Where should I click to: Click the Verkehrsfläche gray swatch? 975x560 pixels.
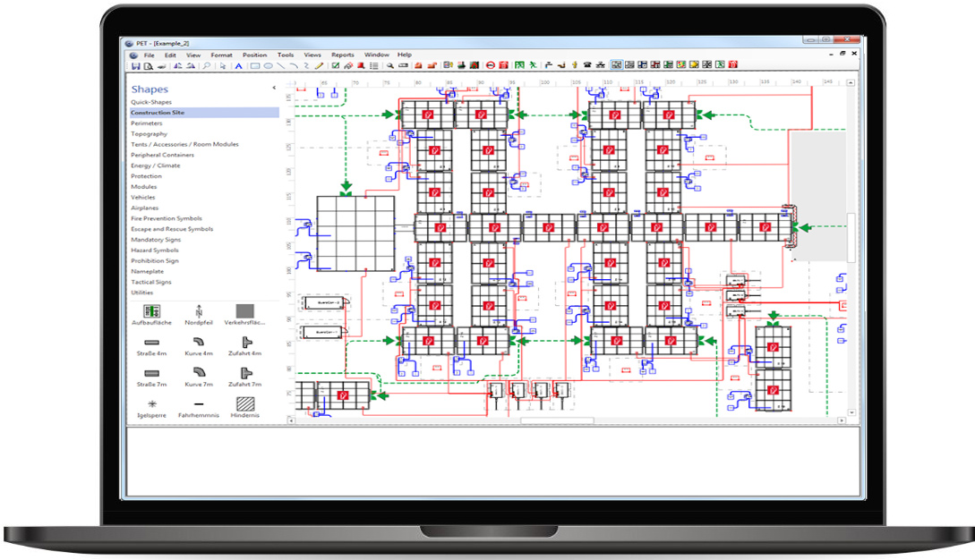tap(244, 311)
